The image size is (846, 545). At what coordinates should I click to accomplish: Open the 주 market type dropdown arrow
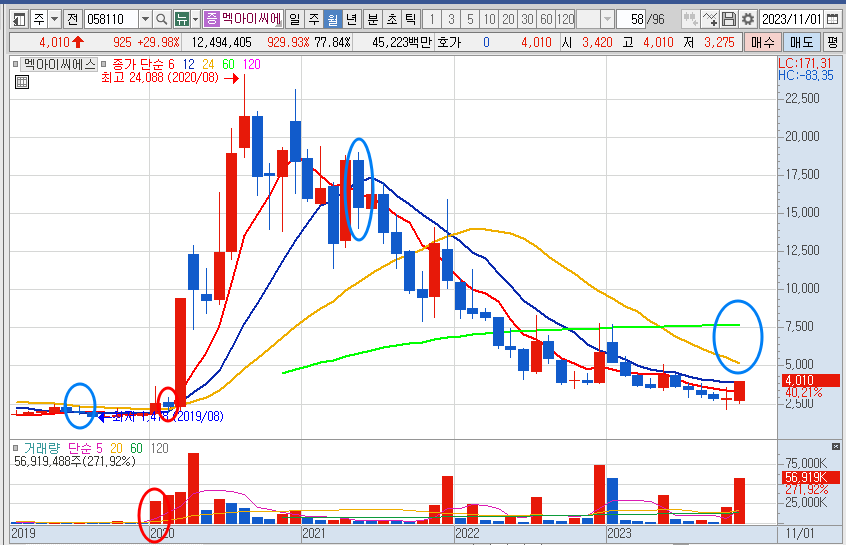pyautogui.click(x=54, y=20)
